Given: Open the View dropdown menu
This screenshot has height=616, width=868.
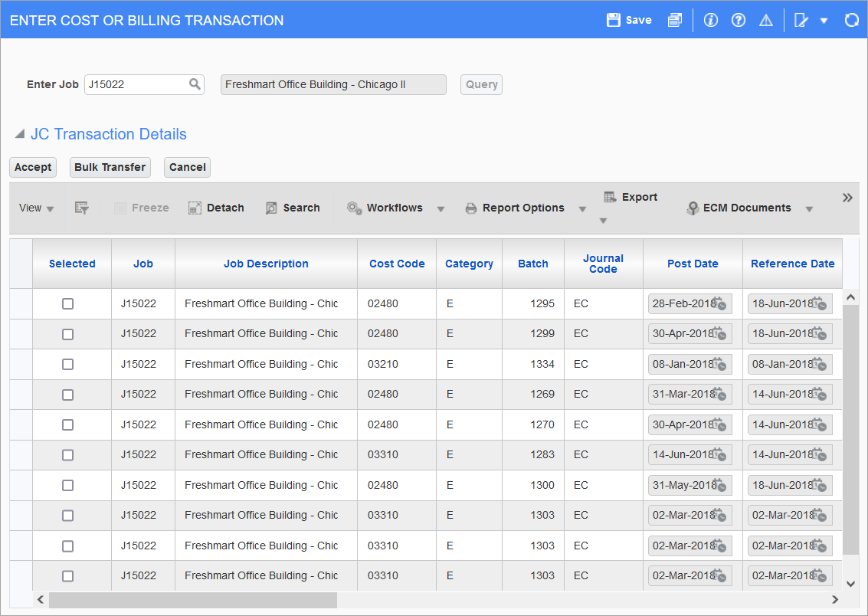Looking at the screenshot, I should [35, 208].
